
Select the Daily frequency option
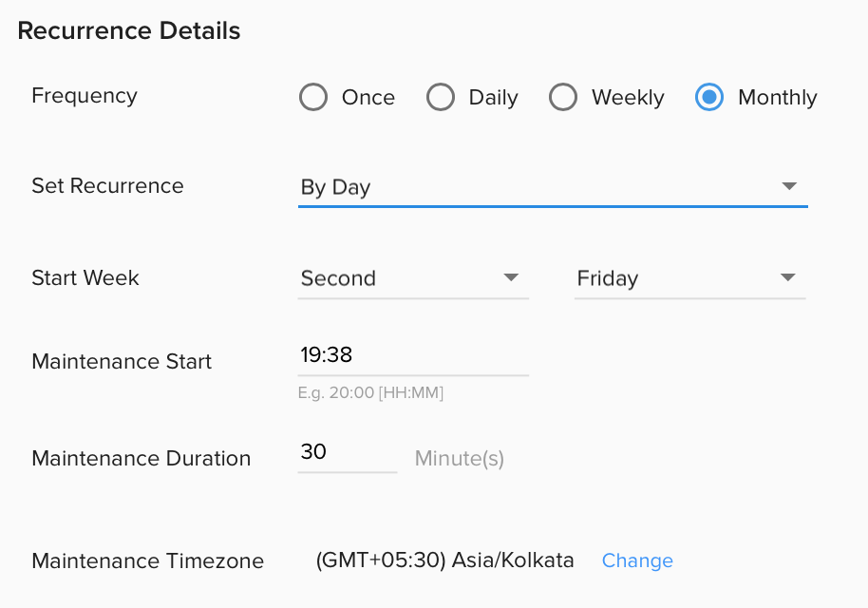(441, 97)
